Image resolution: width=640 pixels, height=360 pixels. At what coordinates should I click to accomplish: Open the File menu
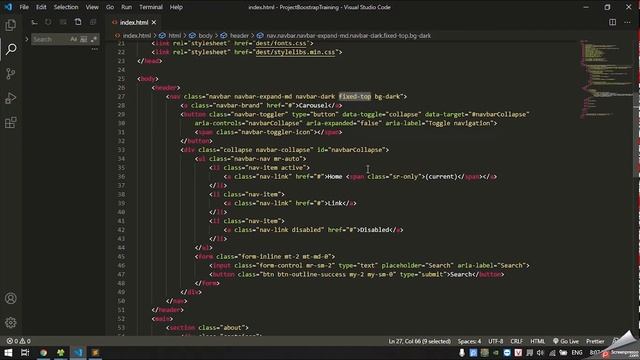pyautogui.click(x=24, y=7)
